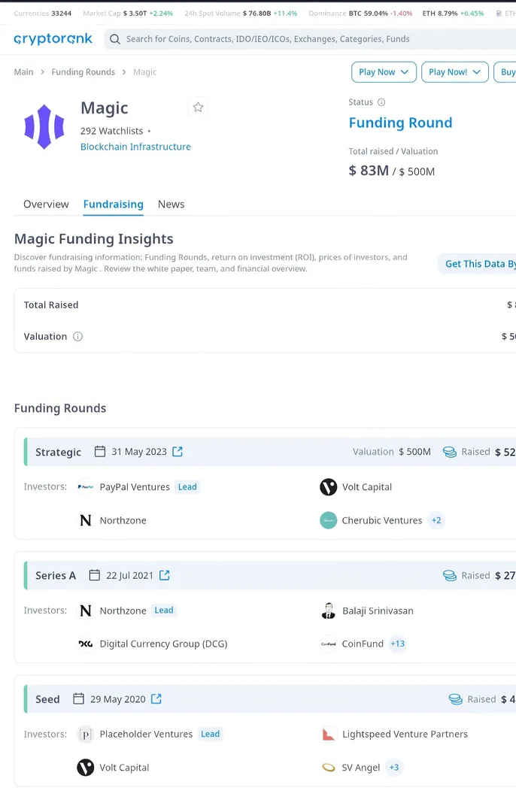Add Magic to watchlist via star icon
The height and width of the screenshot is (812, 516).
coord(198,108)
